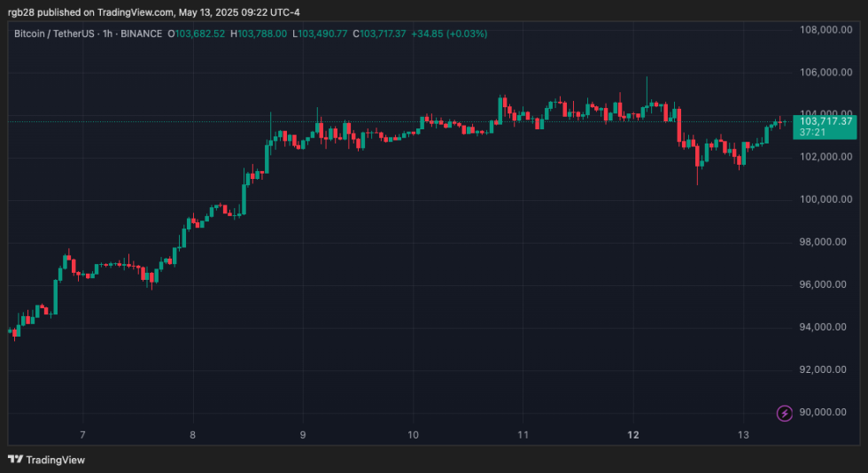Click the Bitcoin / TetherUS symbol title
The height and width of the screenshot is (473, 868).
(x=54, y=34)
